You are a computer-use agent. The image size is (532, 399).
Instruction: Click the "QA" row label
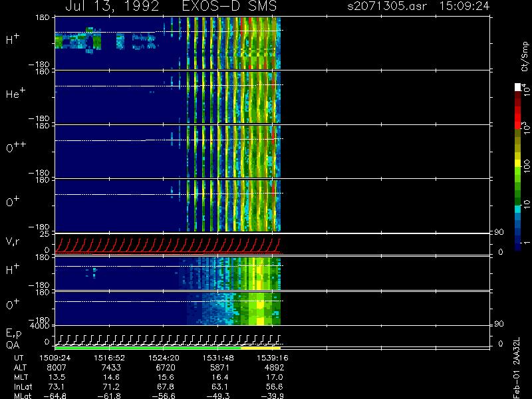(x=13, y=345)
